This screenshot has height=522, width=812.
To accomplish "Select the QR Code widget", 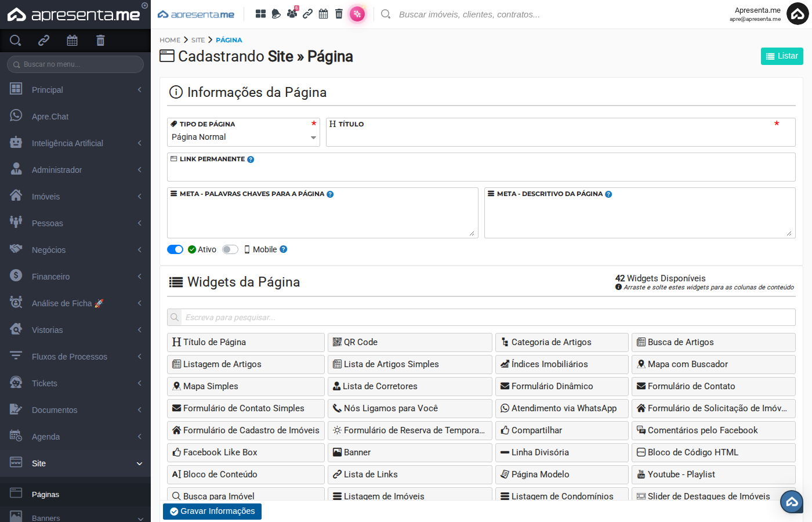I will tap(409, 342).
